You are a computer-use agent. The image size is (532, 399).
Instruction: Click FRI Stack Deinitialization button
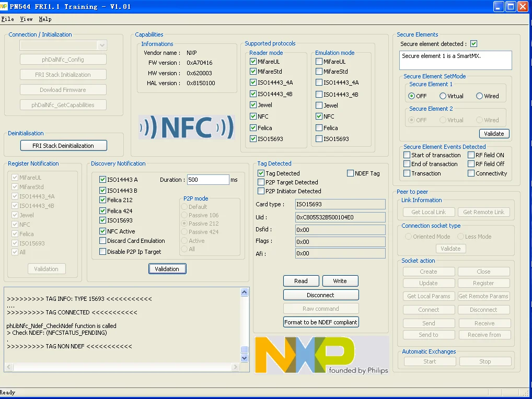pos(63,145)
